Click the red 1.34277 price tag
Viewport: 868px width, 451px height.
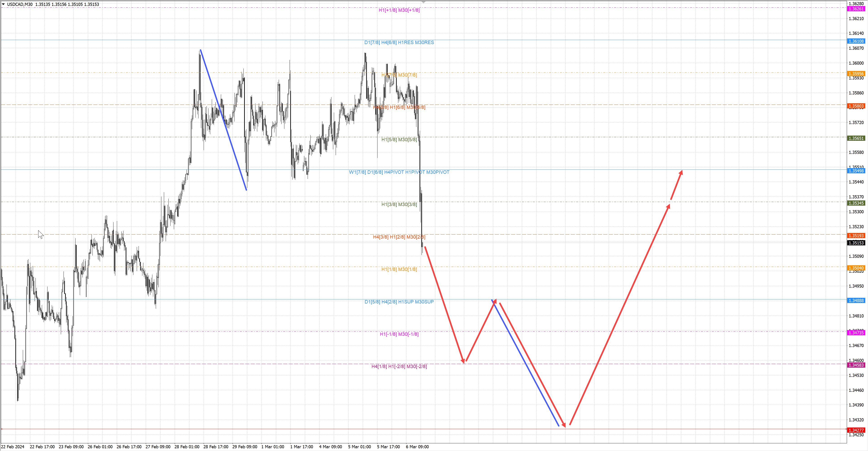coord(856,430)
